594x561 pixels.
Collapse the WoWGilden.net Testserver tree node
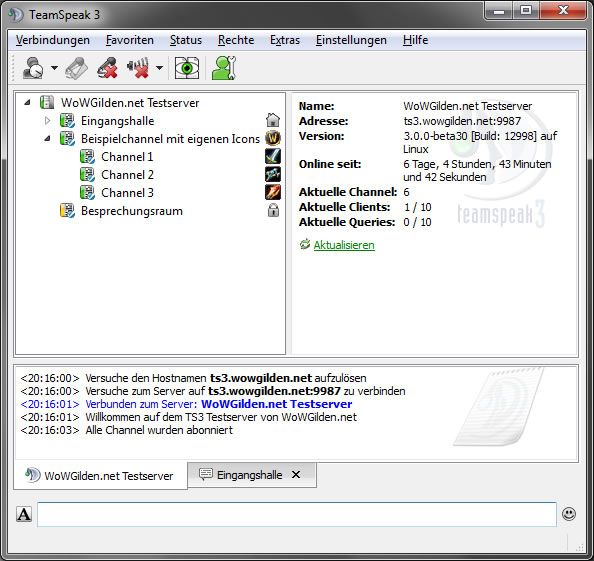point(27,102)
